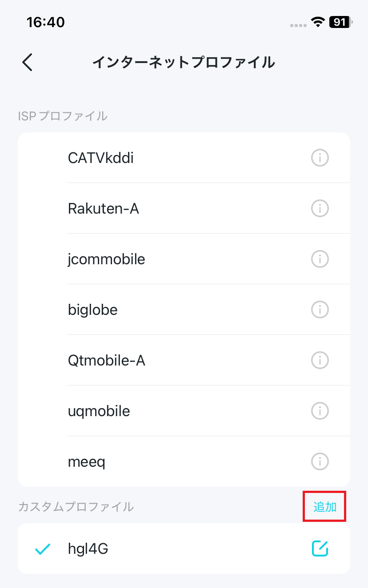Show details icon for Rakuten-A
This screenshot has width=368, height=588.
[320, 208]
